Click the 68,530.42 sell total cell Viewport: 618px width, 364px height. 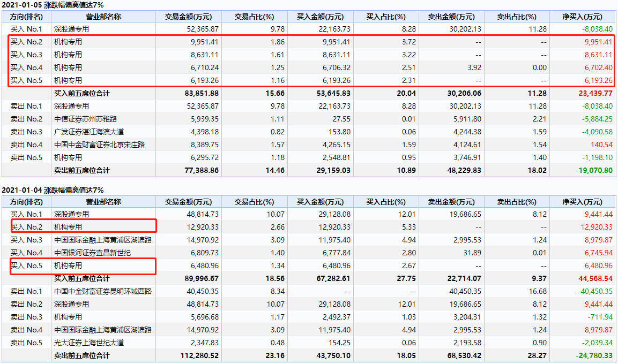tap(464, 356)
